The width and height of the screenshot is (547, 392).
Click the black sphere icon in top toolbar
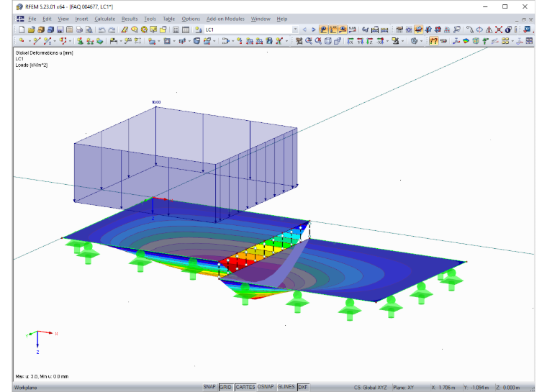coord(508,29)
